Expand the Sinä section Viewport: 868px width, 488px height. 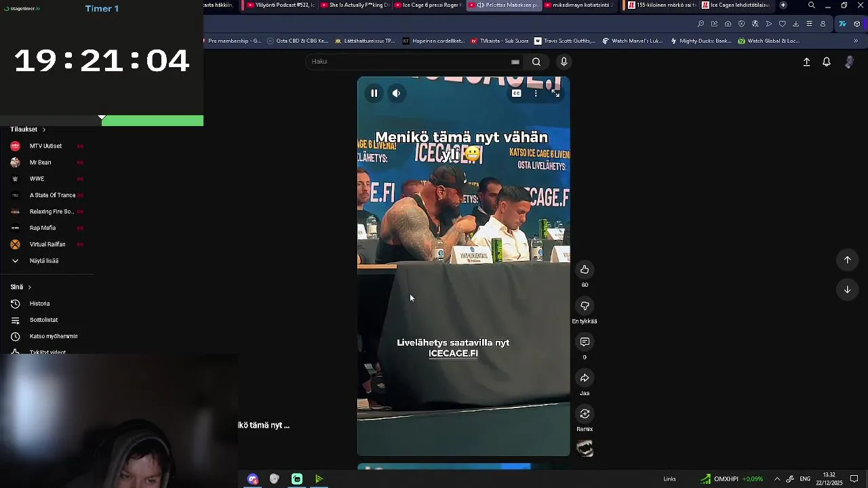tap(20, 287)
